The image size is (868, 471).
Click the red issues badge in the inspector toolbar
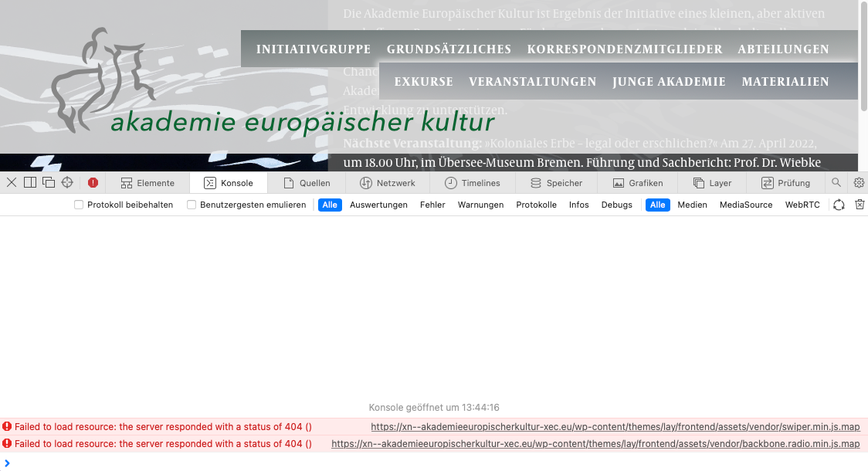[x=93, y=182]
